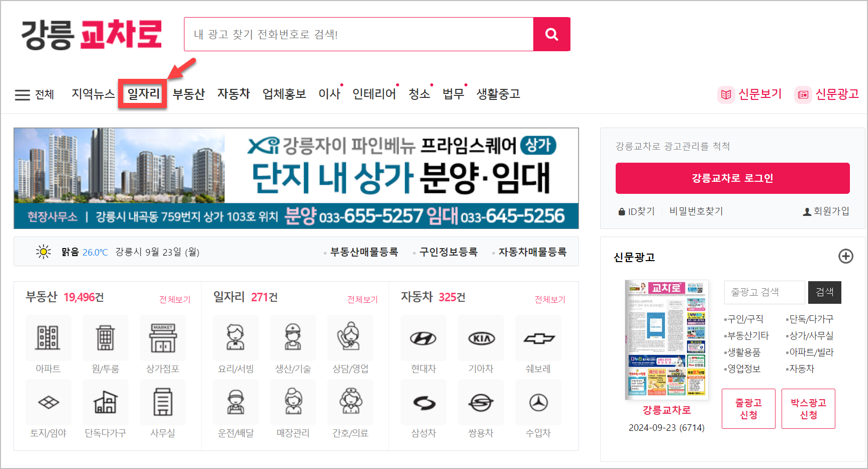
Task: Click the 검색 button for 줄광고
Action: pyautogui.click(x=824, y=292)
